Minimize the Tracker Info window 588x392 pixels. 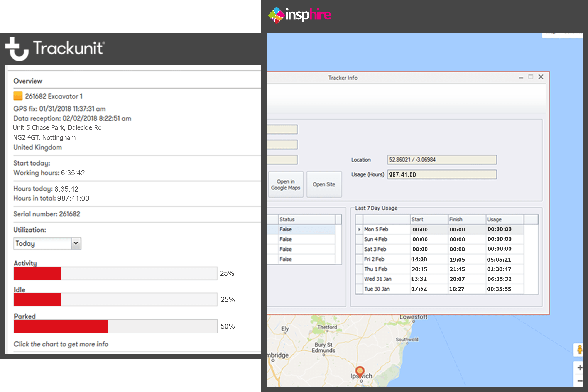point(521,78)
